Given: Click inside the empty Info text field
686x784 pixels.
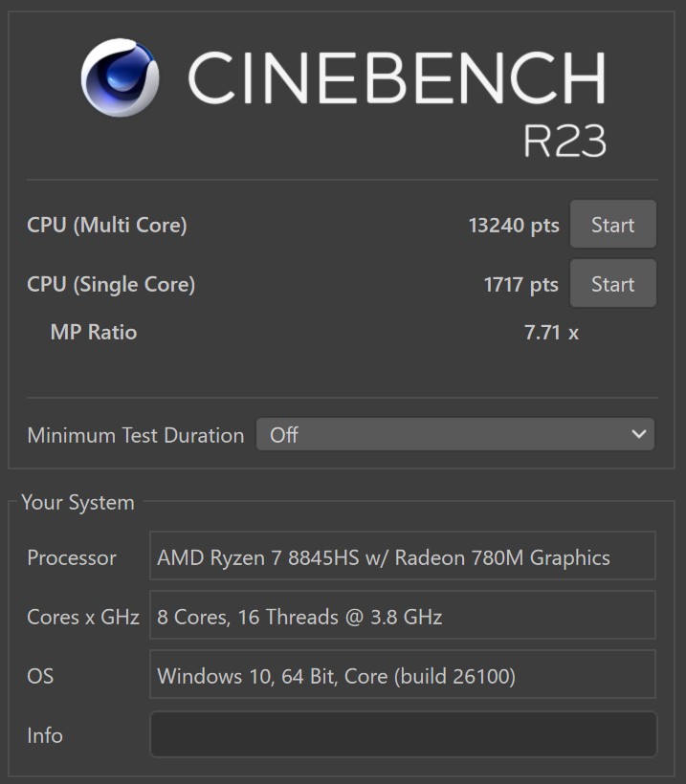Looking at the screenshot, I should pos(403,734).
